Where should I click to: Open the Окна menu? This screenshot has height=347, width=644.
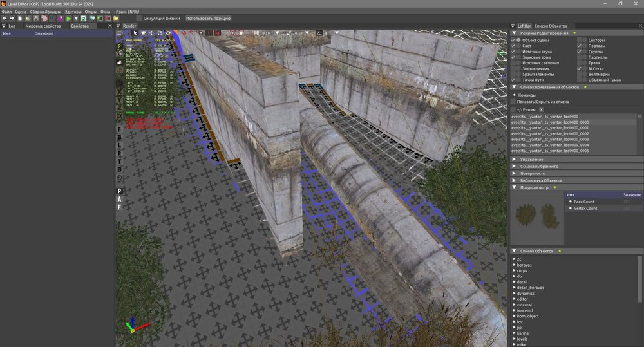tap(105, 12)
